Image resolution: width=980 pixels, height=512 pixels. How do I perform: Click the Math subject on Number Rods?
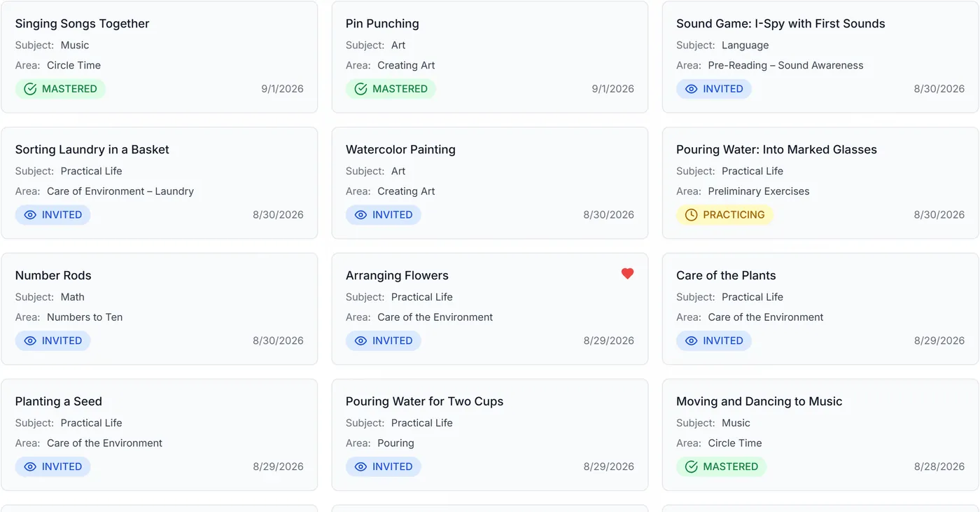(x=73, y=298)
